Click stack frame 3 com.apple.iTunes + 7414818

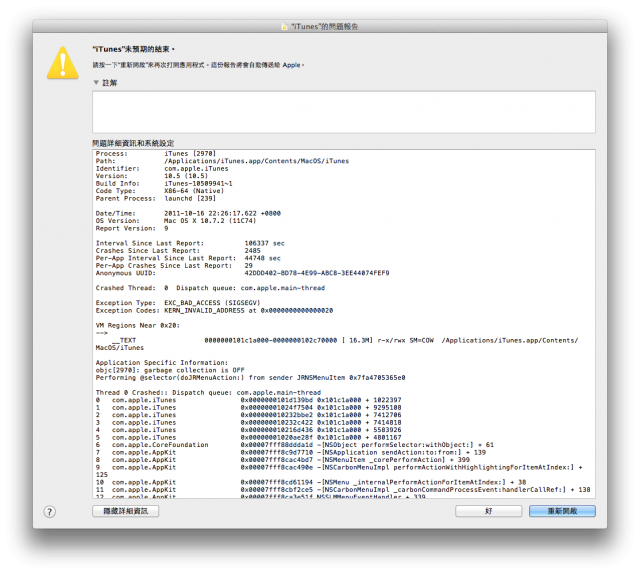click(x=249, y=422)
